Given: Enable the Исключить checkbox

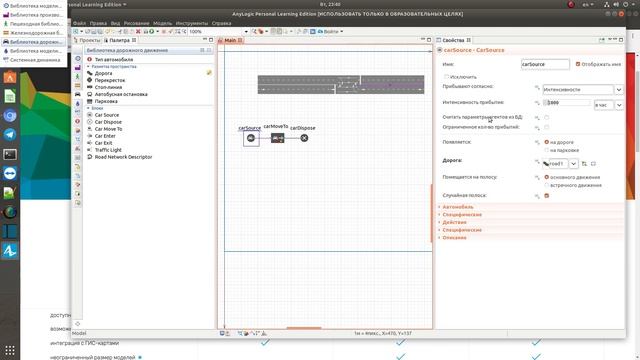Looking at the screenshot, I should [446, 77].
